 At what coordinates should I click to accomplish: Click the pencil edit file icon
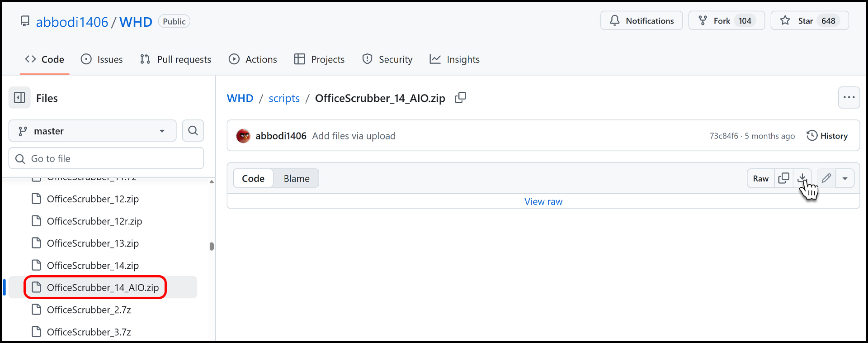(x=826, y=178)
